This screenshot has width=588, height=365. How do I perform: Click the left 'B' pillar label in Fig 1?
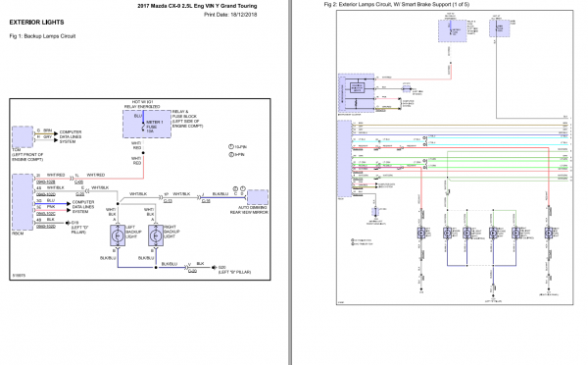[x=234, y=272]
